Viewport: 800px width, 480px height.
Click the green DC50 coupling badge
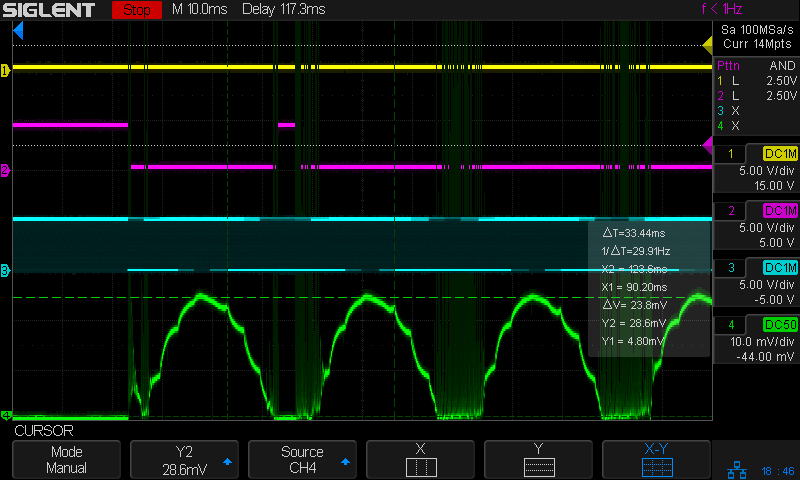780,324
